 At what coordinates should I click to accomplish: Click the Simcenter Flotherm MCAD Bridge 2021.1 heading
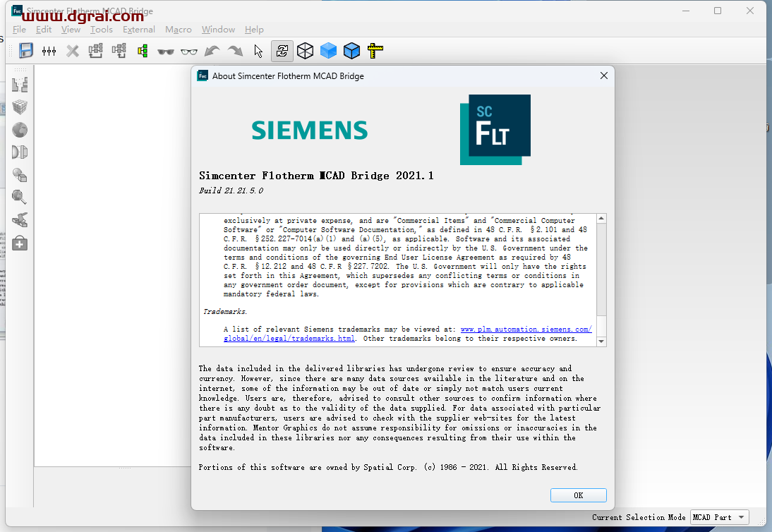coord(316,176)
